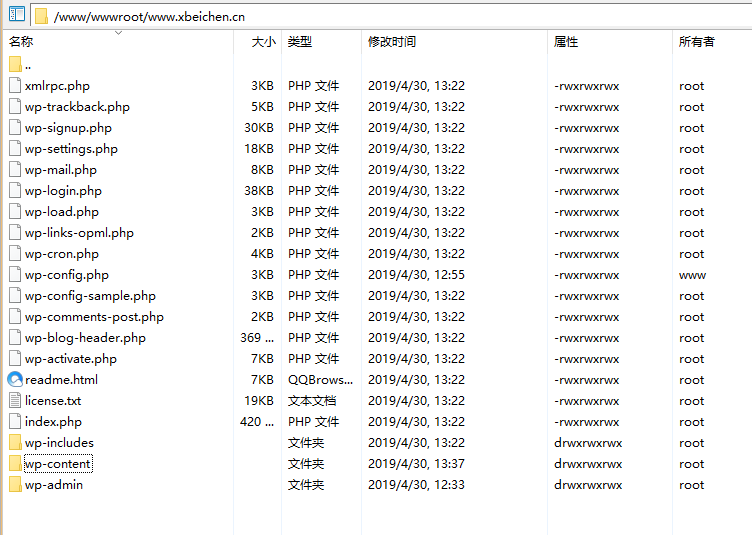Screen dimensions: 752x535
Task: Select the file name wp-trackback.php
Action: (77, 107)
